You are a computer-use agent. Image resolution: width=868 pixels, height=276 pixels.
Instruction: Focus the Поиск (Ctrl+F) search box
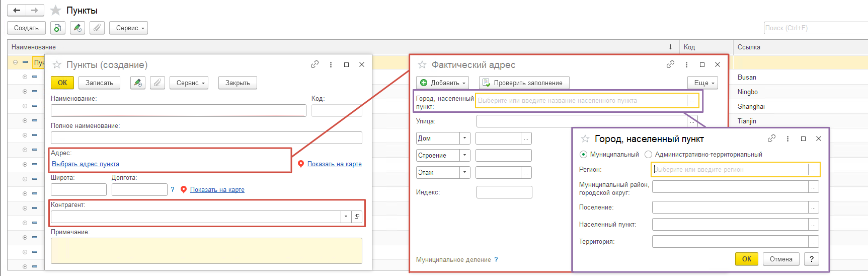tap(816, 28)
